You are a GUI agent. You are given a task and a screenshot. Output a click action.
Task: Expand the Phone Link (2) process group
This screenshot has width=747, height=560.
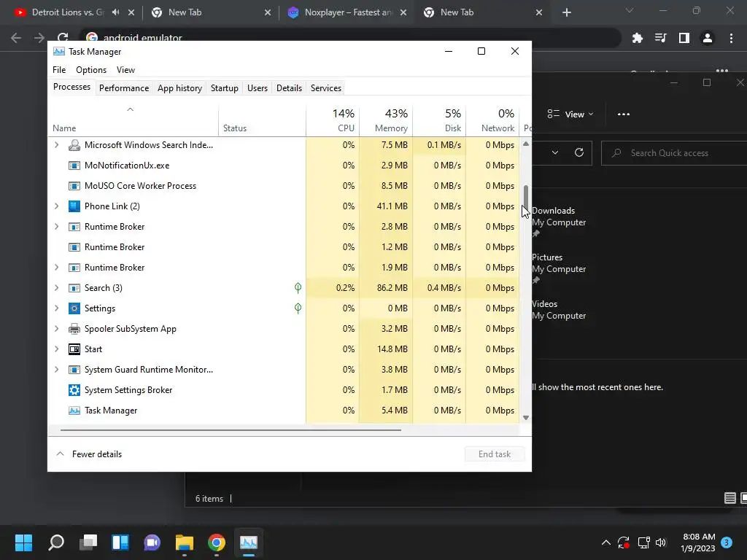tap(57, 206)
